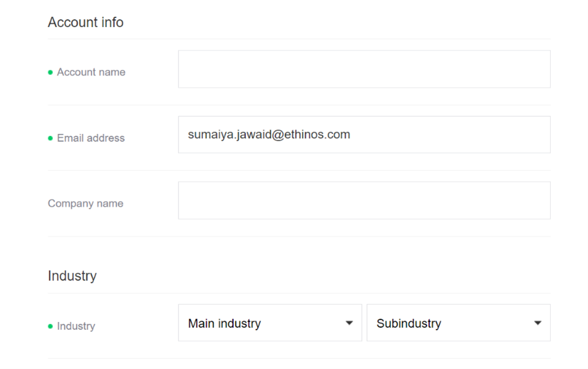Screen dimensions: 588x369
Task: Click the Account name label
Action: (91, 72)
